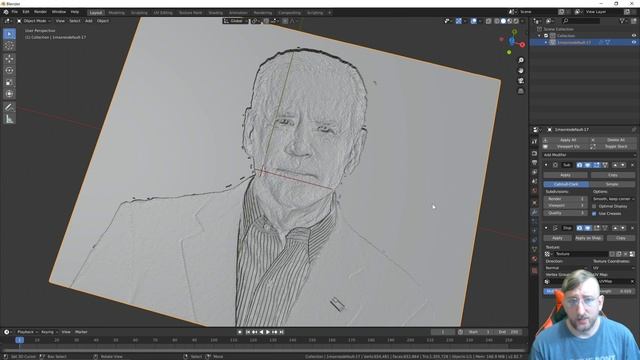This screenshot has height=360, width=640.
Task: Toggle viewport overlays button
Action: tap(473, 21)
